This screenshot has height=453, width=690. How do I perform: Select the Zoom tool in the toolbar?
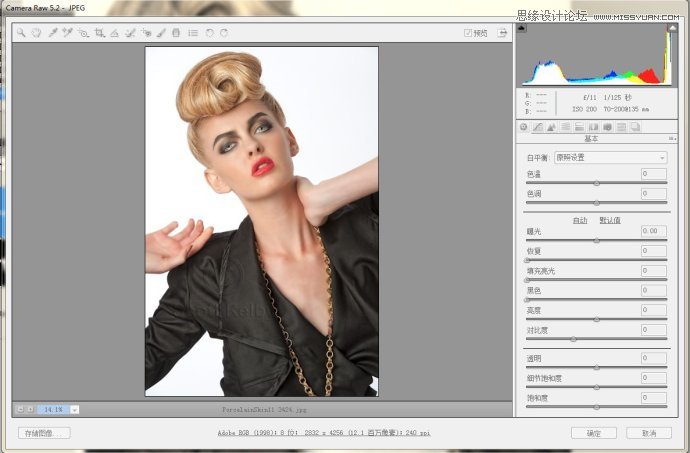(20, 33)
